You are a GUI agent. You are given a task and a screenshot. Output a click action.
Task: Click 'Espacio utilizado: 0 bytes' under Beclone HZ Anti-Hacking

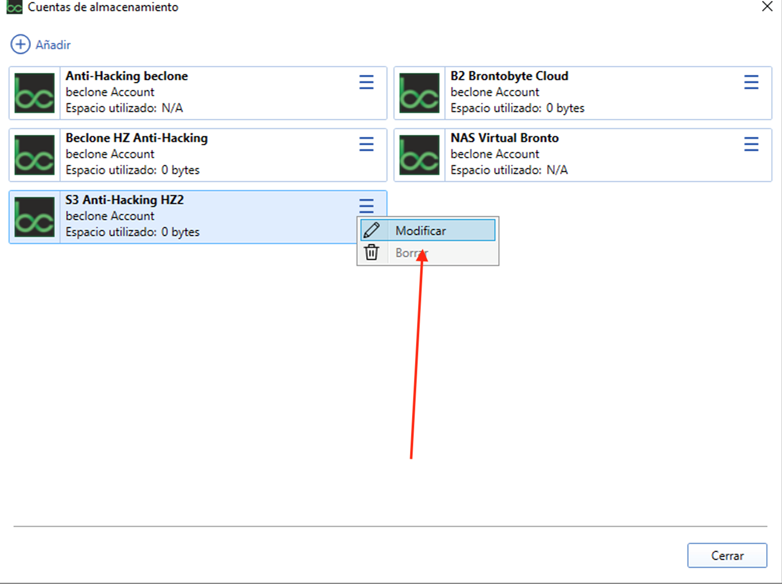coord(132,170)
